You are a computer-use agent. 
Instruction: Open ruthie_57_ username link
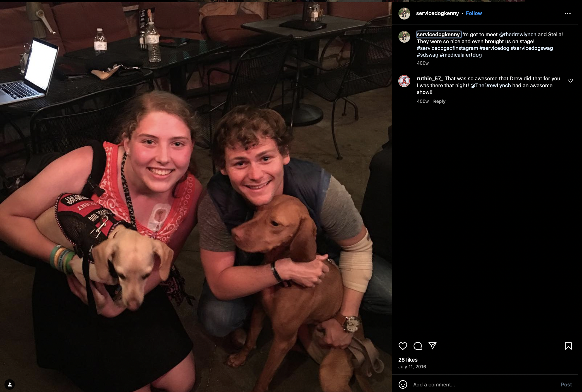[x=430, y=79]
